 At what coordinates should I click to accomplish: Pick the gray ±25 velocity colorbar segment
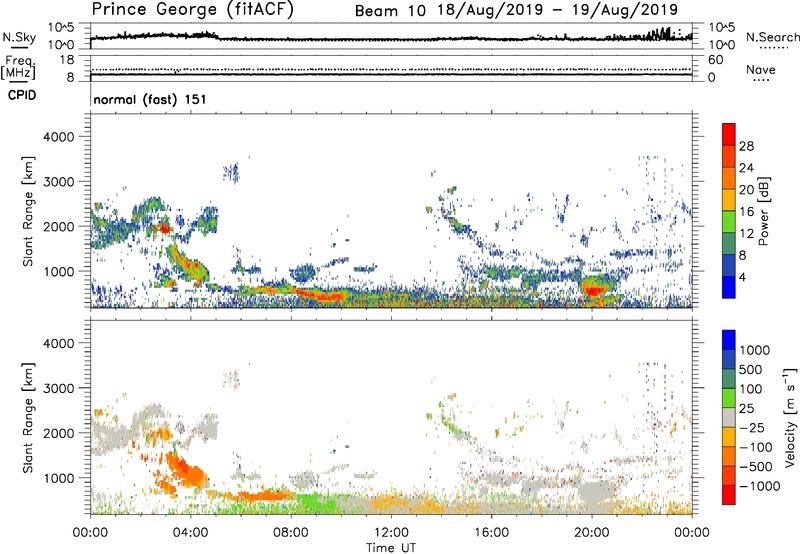[729, 417]
